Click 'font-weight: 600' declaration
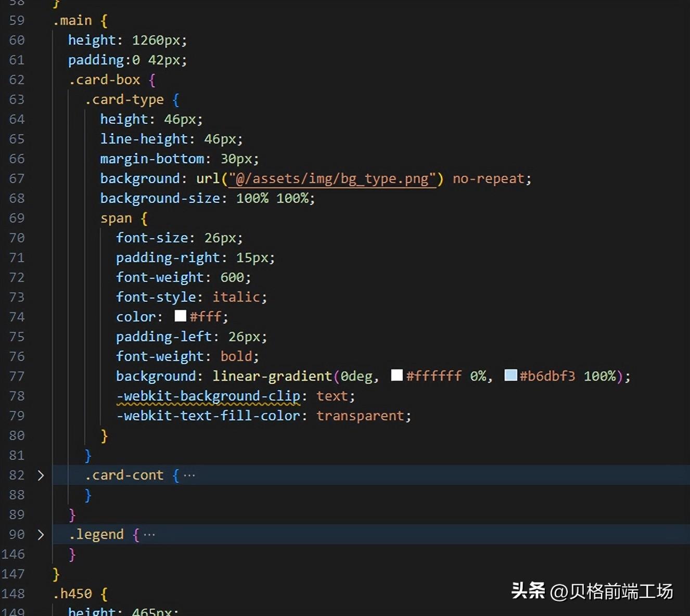The width and height of the screenshot is (690, 616). click(183, 277)
